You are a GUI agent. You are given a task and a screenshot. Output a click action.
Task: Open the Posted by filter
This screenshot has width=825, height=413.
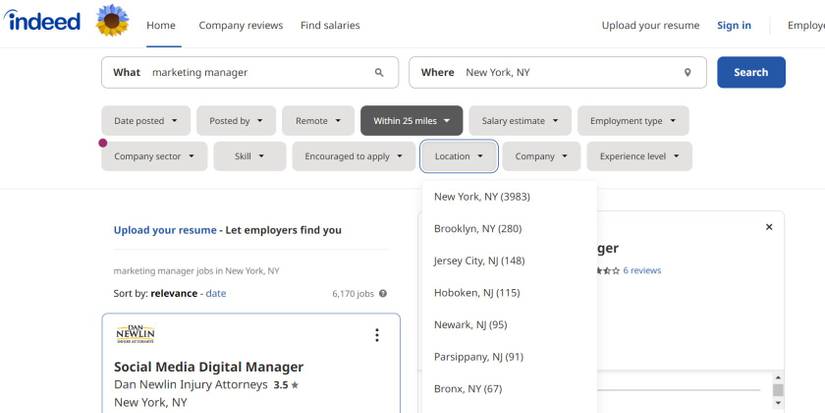236,120
